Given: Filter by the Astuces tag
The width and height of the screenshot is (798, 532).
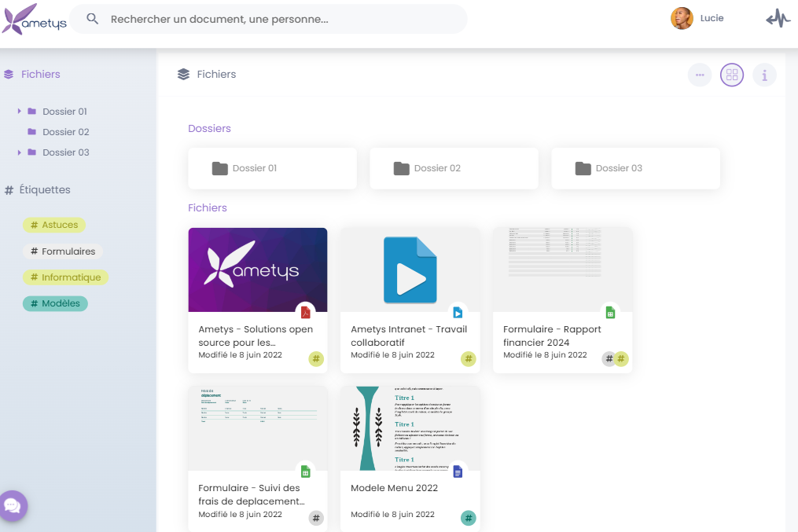Looking at the screenshot, I should coord(54,225).
